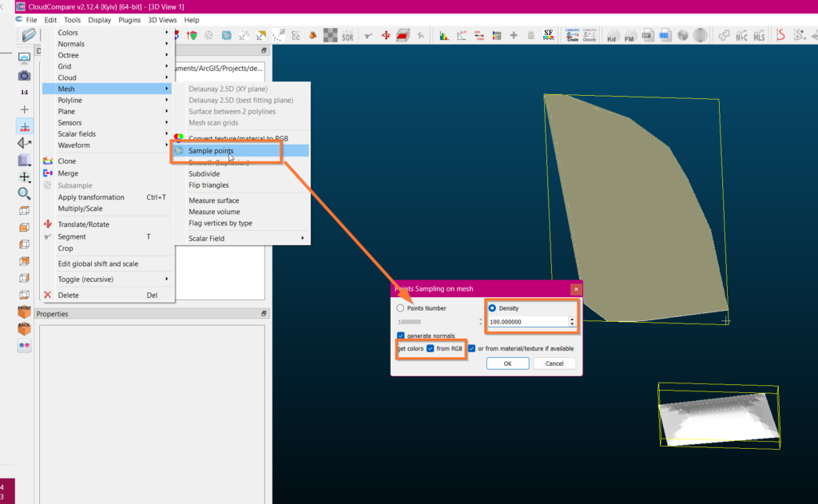Expand the Octree submenu
Image resolution: width=818 pixels, height=504 pixels.
tap(108, 55)
